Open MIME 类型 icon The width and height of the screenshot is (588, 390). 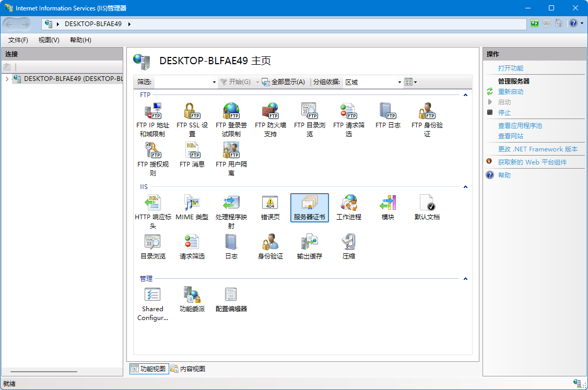point(192,207)
